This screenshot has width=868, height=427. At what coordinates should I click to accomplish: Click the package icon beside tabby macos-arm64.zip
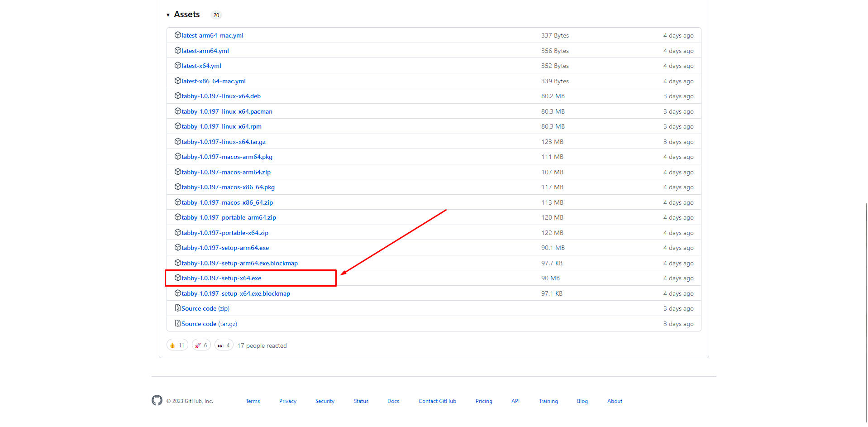[178, 172]
